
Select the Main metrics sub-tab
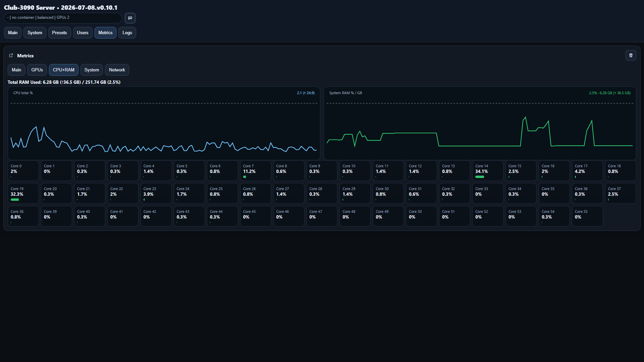pyautogui.click(x=16, y=70)
